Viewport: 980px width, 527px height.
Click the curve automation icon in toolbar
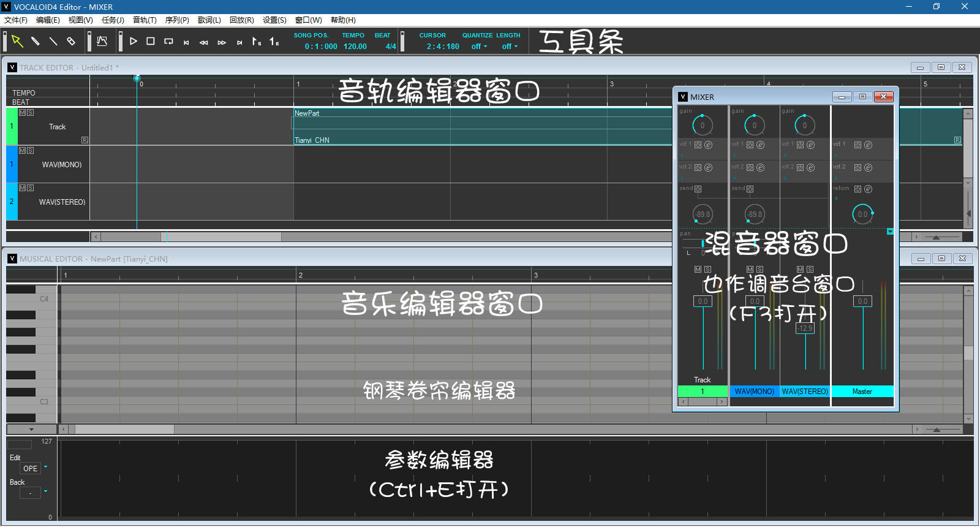click(x=102, y=42)
